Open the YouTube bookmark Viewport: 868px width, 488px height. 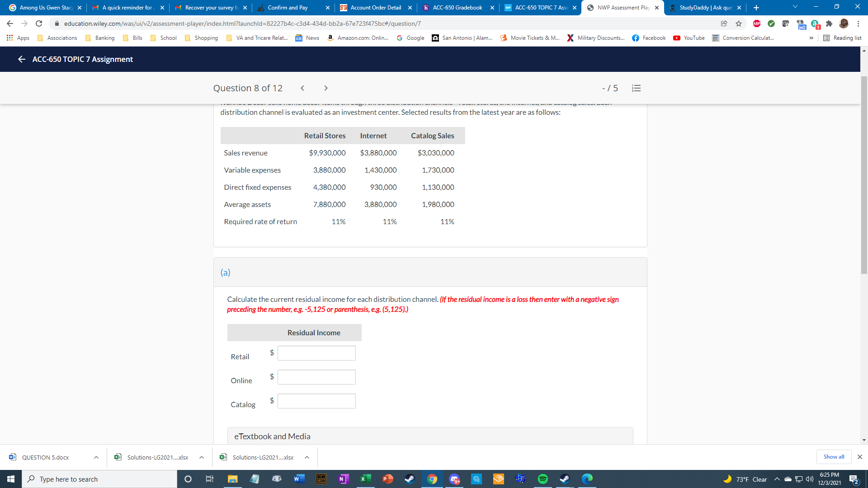[689, 38]
